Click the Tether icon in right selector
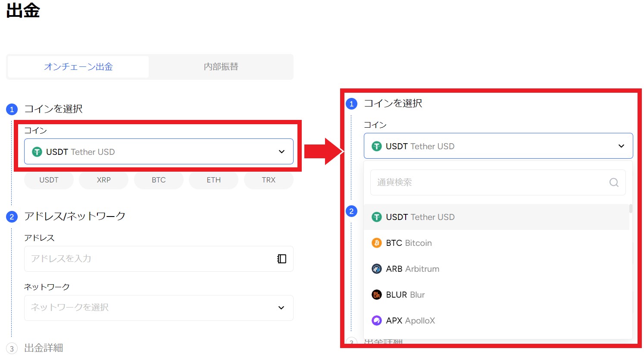 [x=377, y=146]
